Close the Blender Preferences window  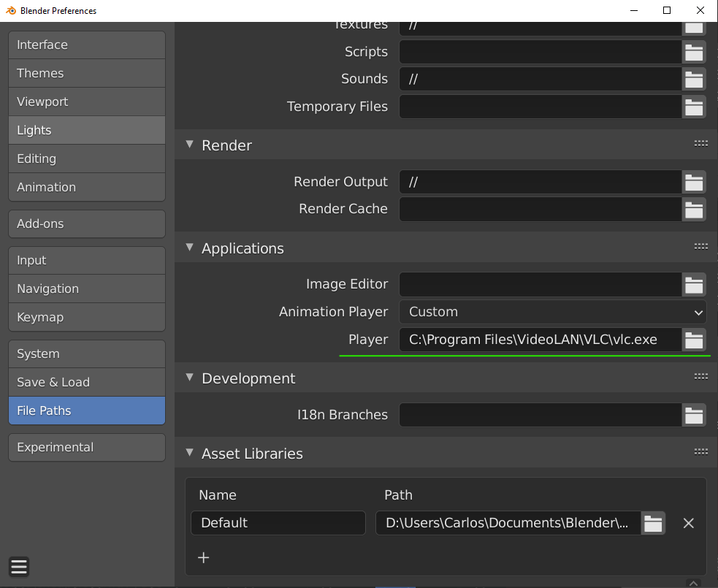pyautogui.click(x=700, y=10)
